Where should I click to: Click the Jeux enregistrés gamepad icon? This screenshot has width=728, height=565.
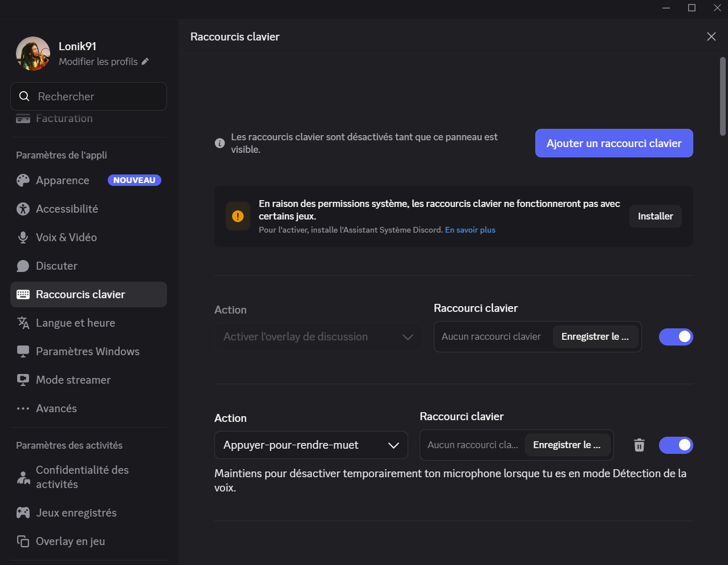(23, 513)
